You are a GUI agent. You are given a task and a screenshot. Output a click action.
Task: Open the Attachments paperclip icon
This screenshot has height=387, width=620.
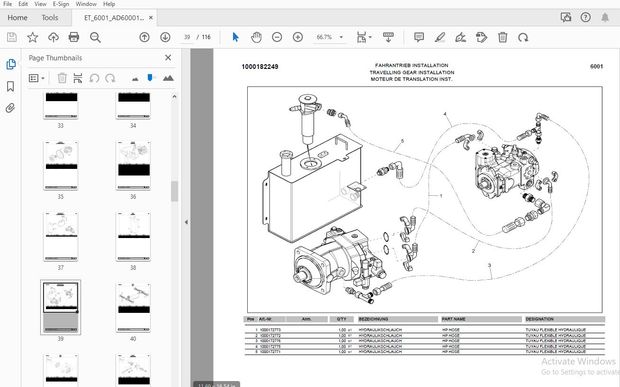click(11, 108)
